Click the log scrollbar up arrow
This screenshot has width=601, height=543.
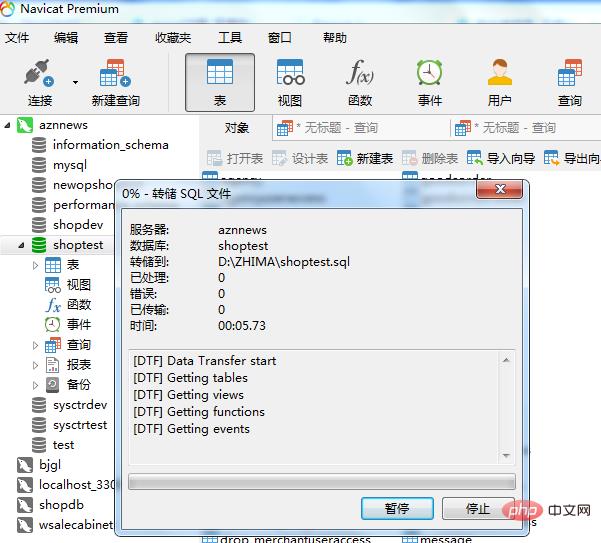[506, 360]
